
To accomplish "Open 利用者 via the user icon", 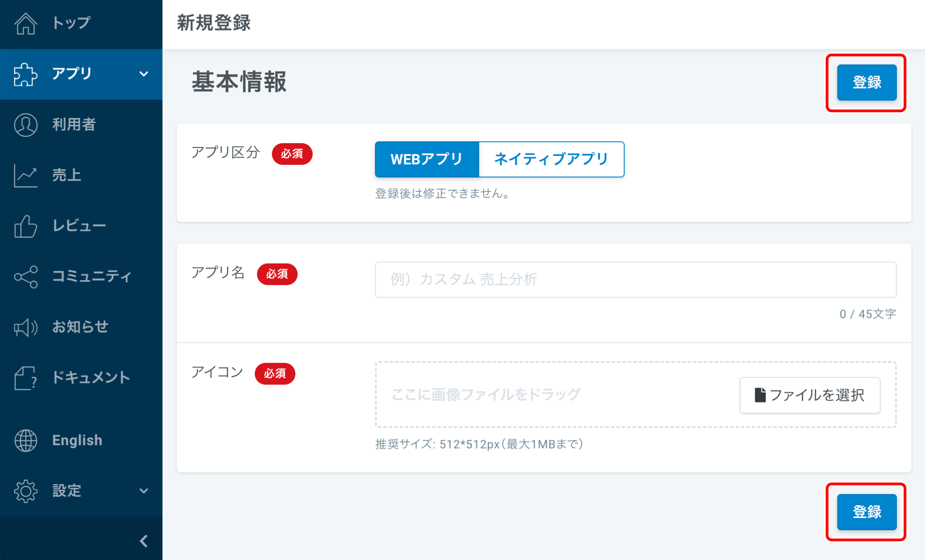I will (25, 125).
